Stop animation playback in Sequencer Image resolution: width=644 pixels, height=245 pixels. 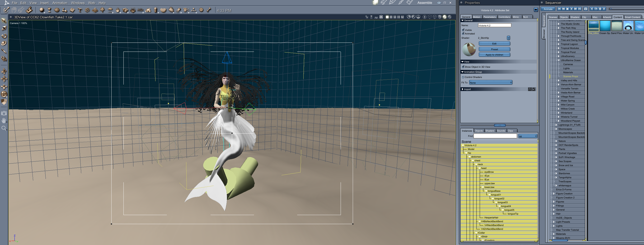tap(567, 9)
